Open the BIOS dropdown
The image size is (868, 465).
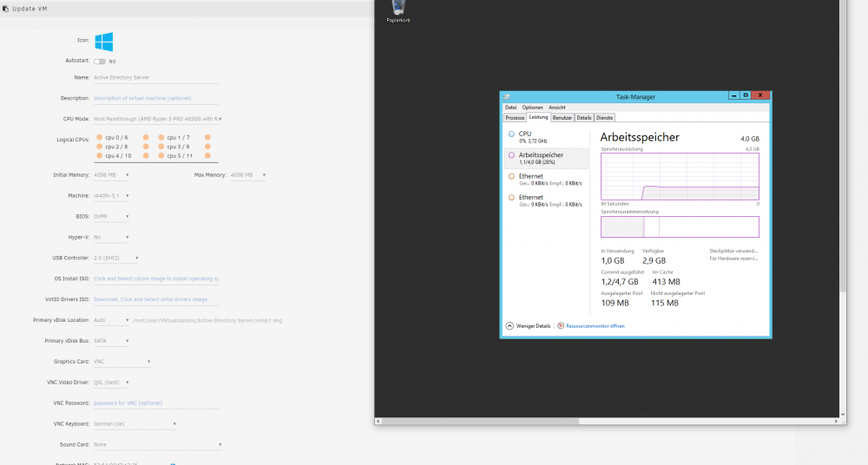tap(111, 216)
